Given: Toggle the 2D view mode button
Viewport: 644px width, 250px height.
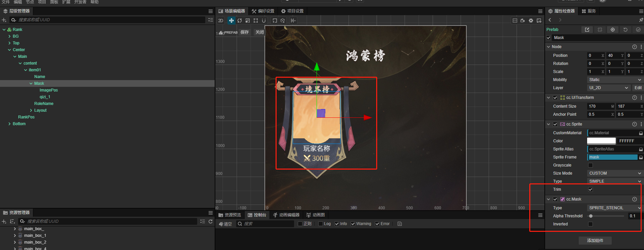Looking at the screenshot, I should tap(221, 21).
